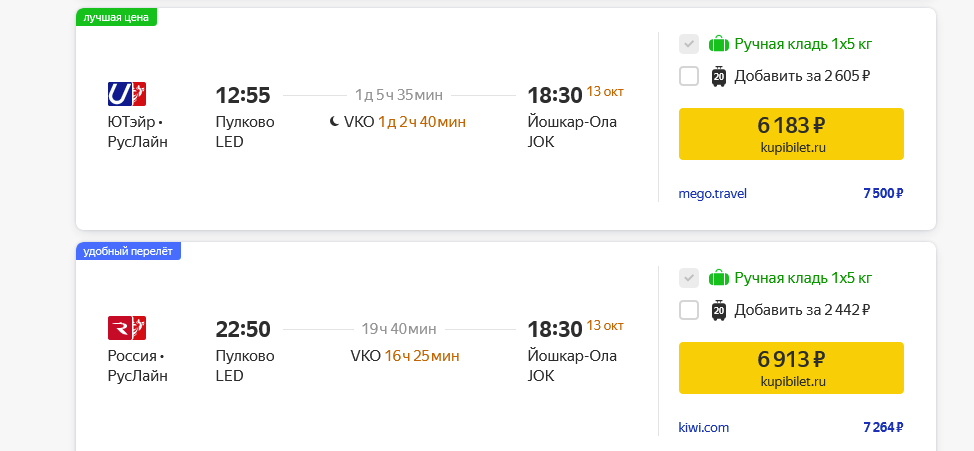Click hand luggage checkbox in first ticket
The image size is (974, 451).
(689, 44)
